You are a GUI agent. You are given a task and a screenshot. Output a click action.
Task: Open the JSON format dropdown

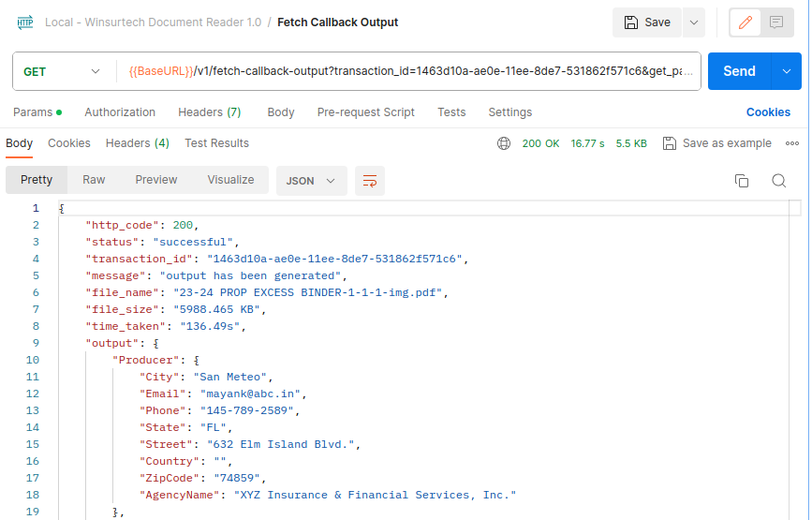coord(311,181)
